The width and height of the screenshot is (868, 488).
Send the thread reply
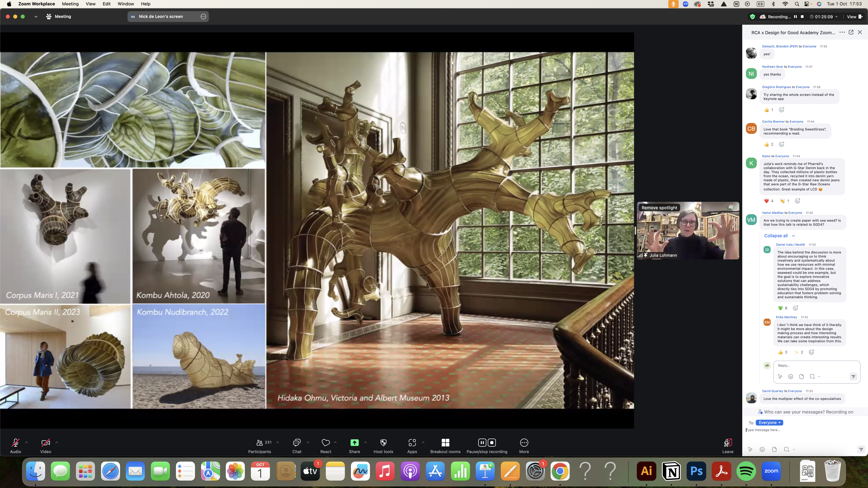coord(853,377)
